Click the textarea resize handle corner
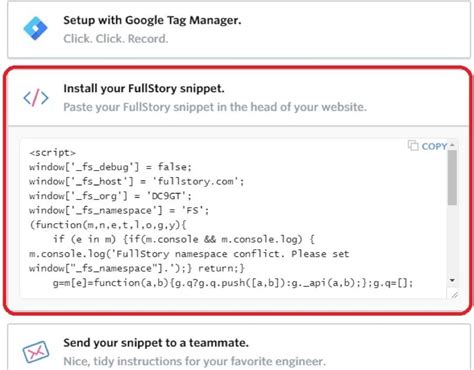This screenshot has height=370, width=474. [x=455, y=295]
